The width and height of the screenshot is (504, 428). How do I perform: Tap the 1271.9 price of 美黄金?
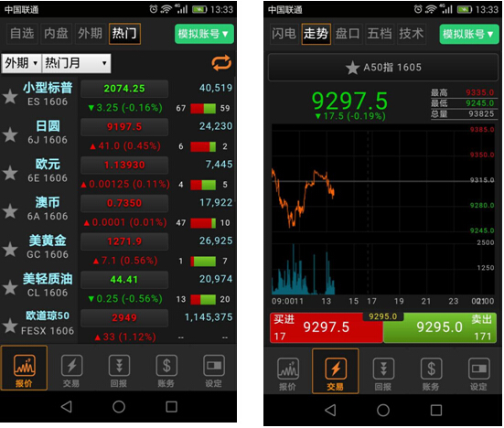click(x=124, y=241)
